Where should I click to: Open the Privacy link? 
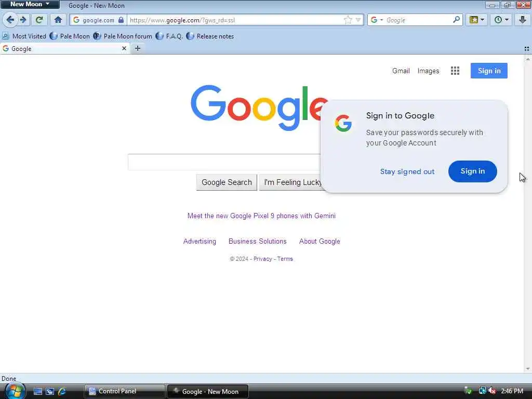262,259
